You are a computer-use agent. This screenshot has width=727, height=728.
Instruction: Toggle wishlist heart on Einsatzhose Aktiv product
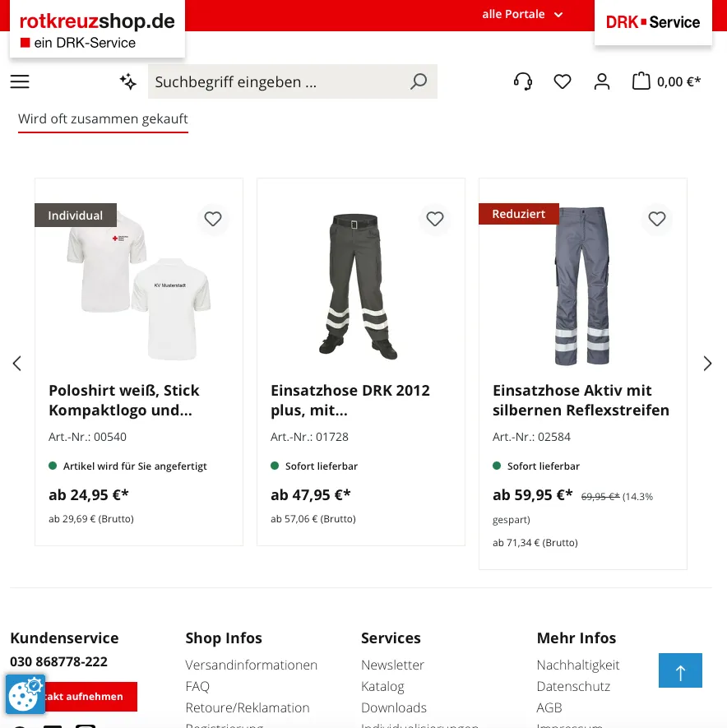656,219
